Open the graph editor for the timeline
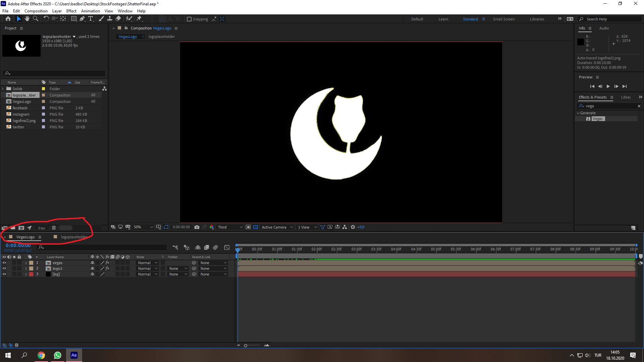 click(x=227, y=247)
